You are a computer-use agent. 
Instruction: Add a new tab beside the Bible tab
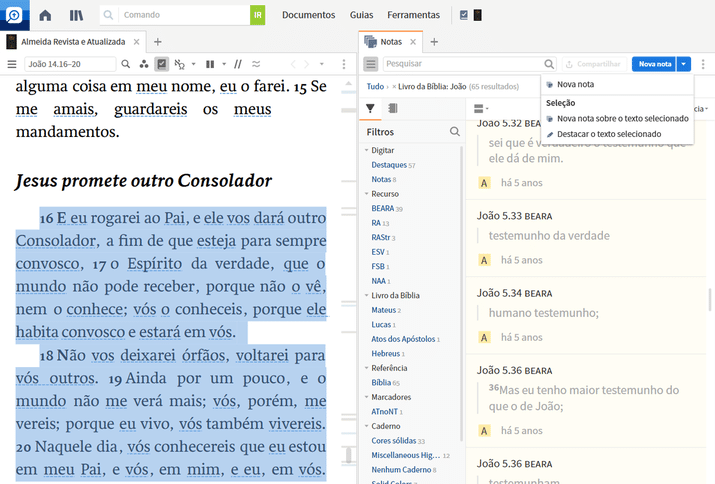(x=158, y=42)
